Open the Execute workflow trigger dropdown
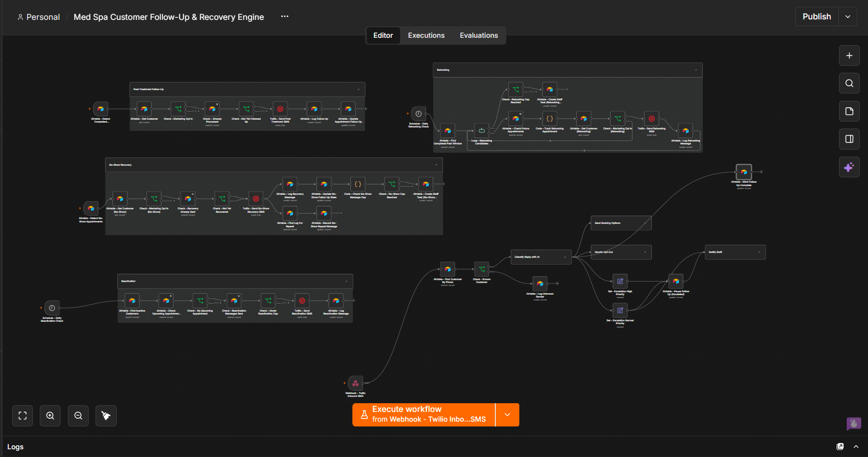 (x=507, y=415)
